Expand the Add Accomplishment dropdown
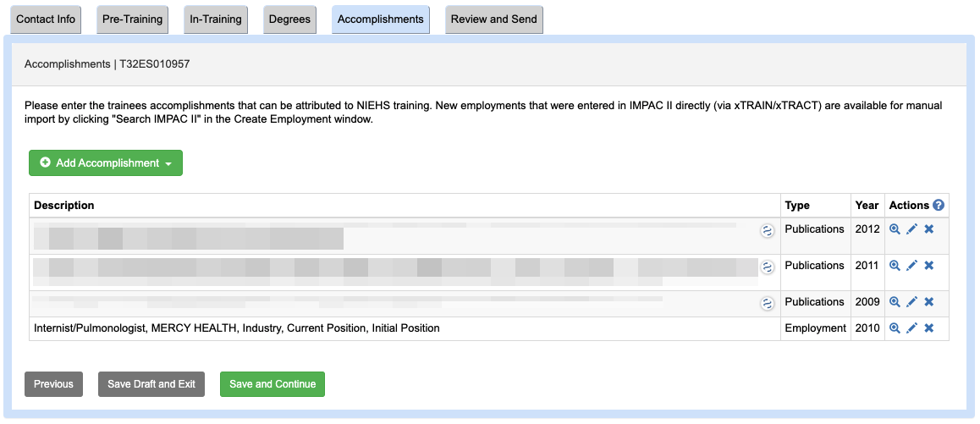The image size is (980, 424). (106, 163)
